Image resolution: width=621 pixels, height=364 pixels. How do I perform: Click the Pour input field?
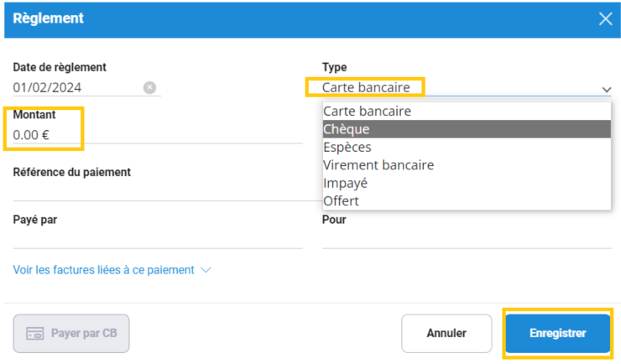point(466,238)
